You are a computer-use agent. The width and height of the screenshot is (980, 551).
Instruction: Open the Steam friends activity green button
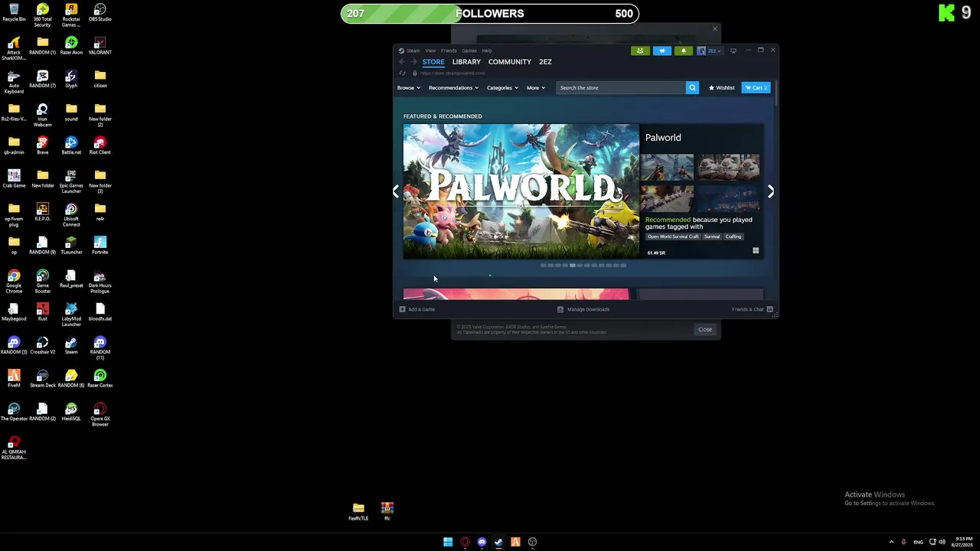tap(640, 51)
